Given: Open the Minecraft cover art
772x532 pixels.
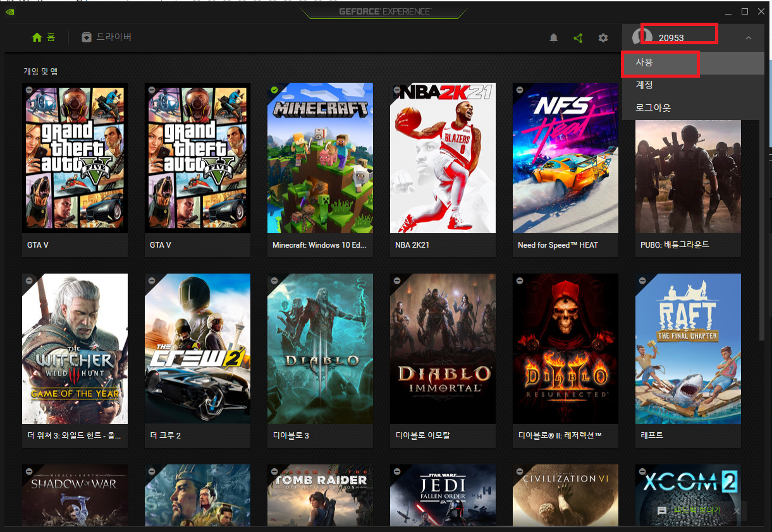Looking at the screenshot, I should 320,158.
